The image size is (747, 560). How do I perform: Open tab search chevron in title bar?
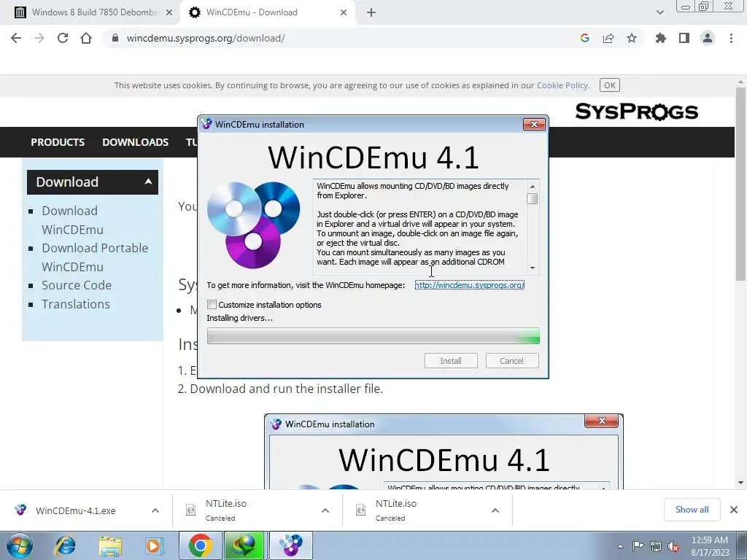point(659,12)
